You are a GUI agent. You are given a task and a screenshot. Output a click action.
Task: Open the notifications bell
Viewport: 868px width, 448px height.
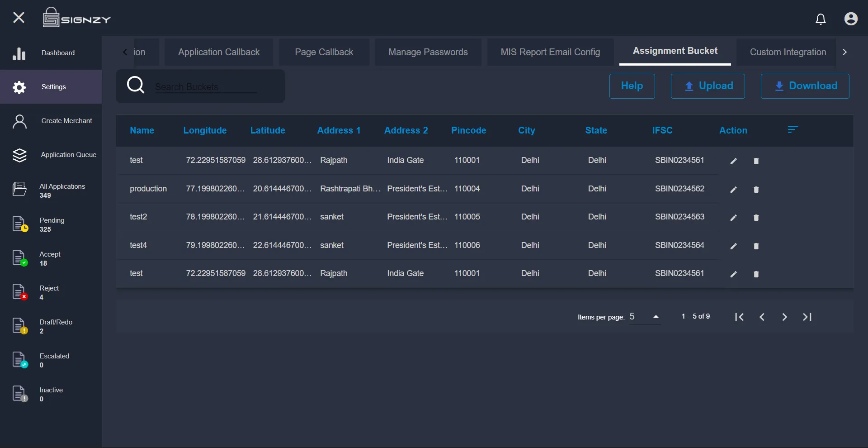point(821,19)
